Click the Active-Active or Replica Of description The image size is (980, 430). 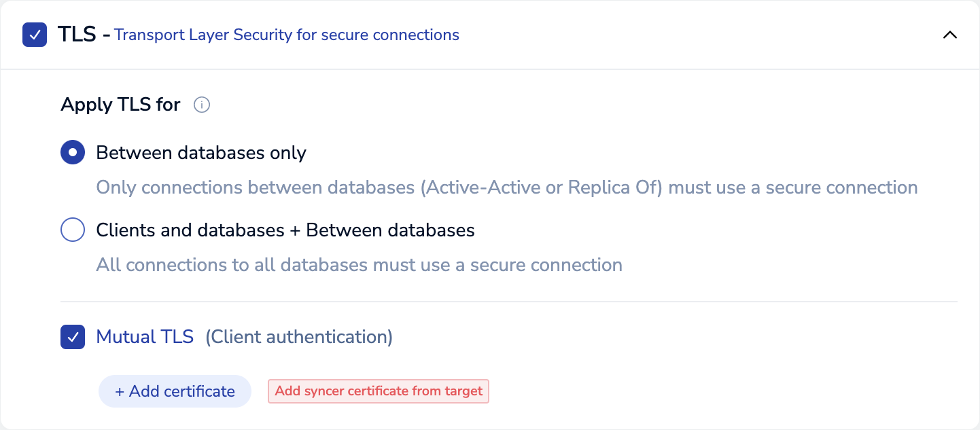506,187
